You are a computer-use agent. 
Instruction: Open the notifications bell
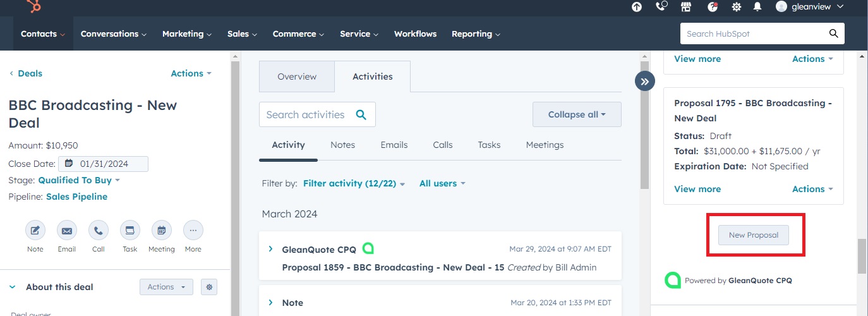click(x=757, y=7)
